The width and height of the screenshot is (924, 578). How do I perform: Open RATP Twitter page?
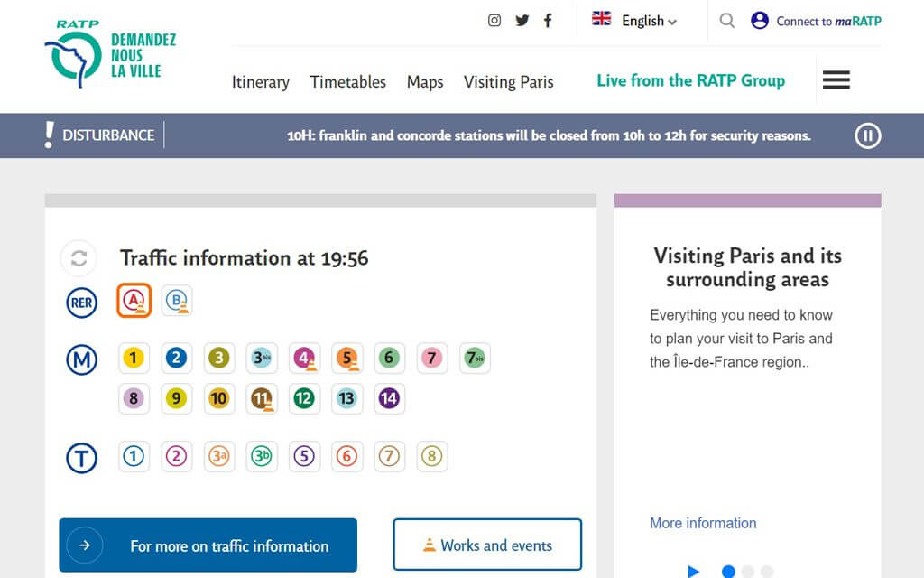coord(522,21)
